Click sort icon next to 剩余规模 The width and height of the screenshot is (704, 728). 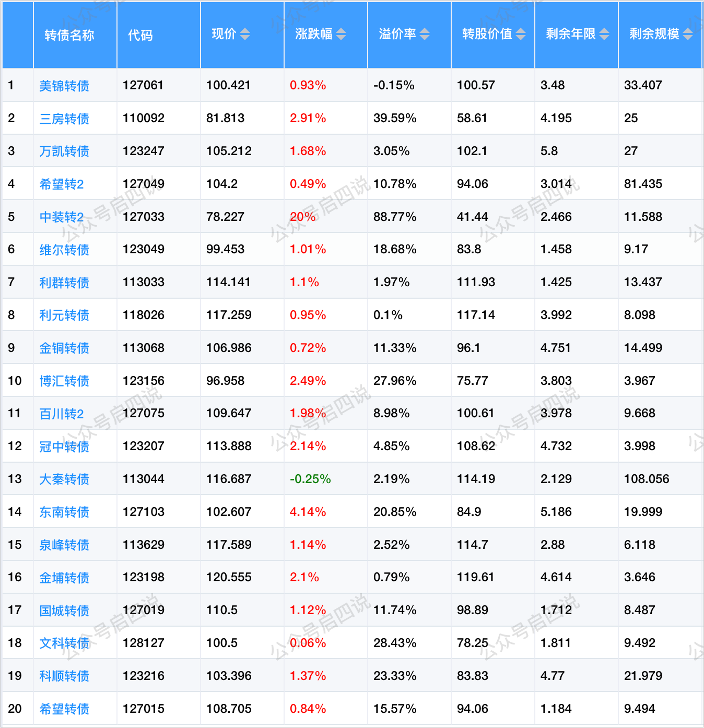pos(688,34)
